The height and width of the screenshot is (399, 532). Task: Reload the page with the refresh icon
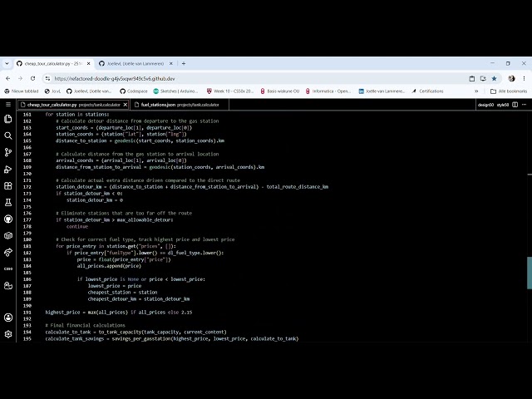click(x=32, y=78)
